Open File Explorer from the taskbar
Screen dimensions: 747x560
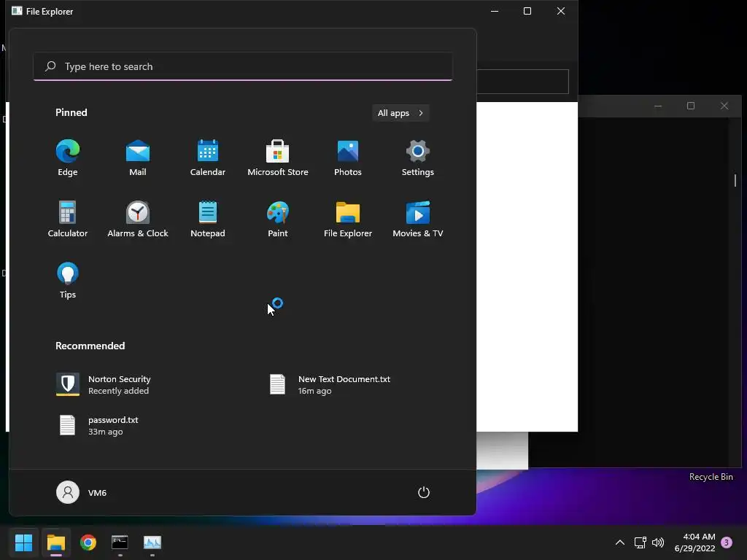tap(55, 542)
